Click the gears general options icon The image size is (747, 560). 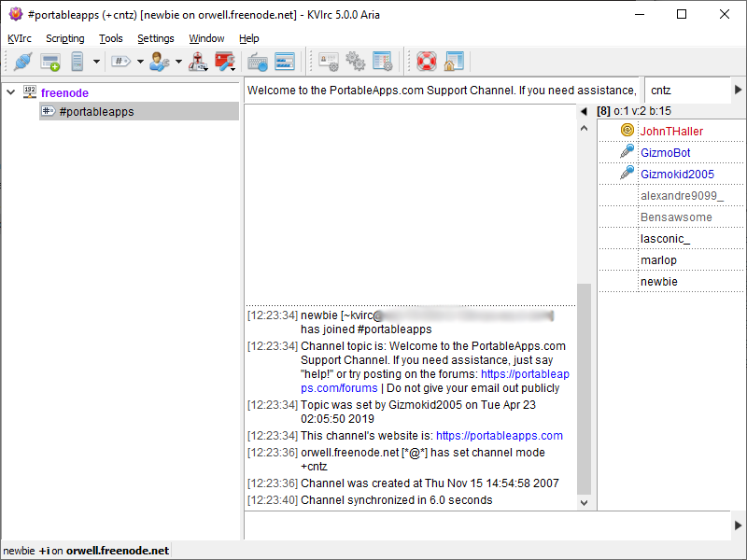coord(356,63)
